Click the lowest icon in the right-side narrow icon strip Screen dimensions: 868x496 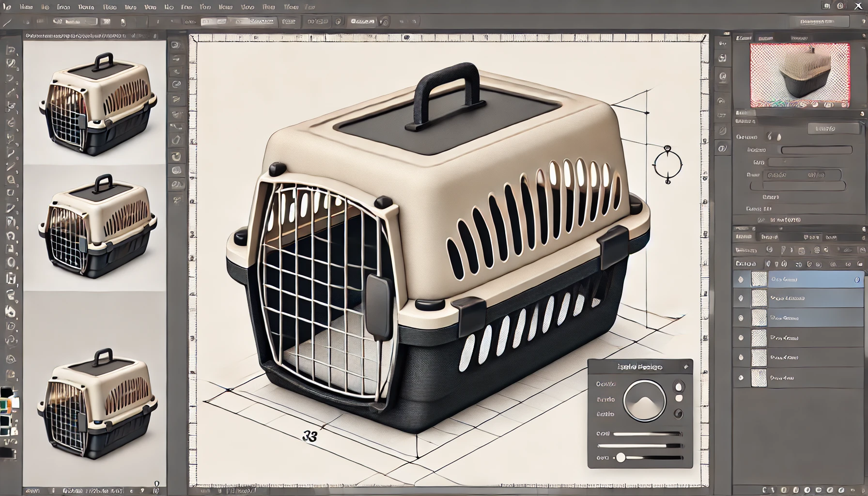coord(722,148)
